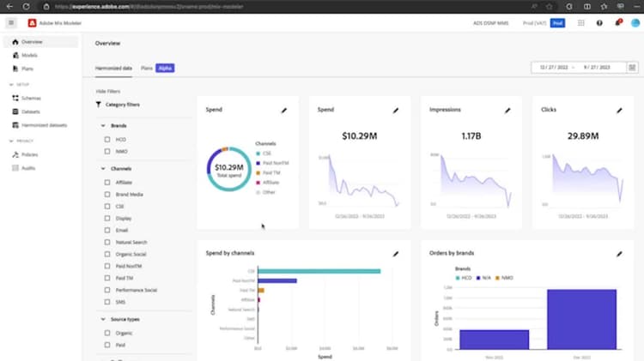This screenshot has height=361, width=644.
Task: Open Harmonized datasets in the sidebar
Action: 40,125
